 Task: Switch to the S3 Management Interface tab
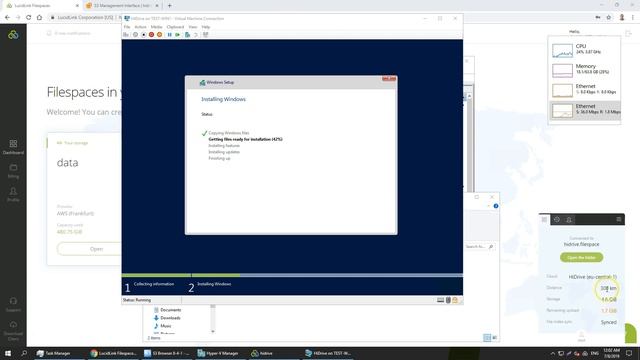122,6
